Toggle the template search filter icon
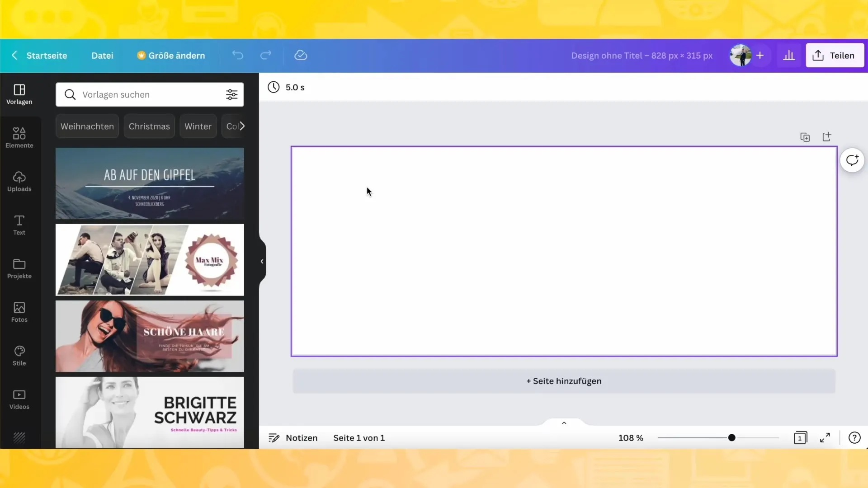 pos(232,94)
